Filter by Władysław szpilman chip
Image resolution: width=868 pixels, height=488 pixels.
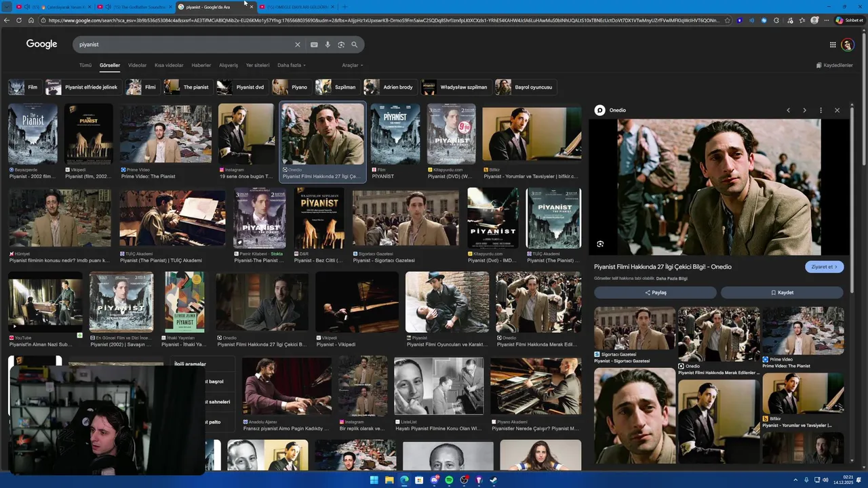(456, 87)
